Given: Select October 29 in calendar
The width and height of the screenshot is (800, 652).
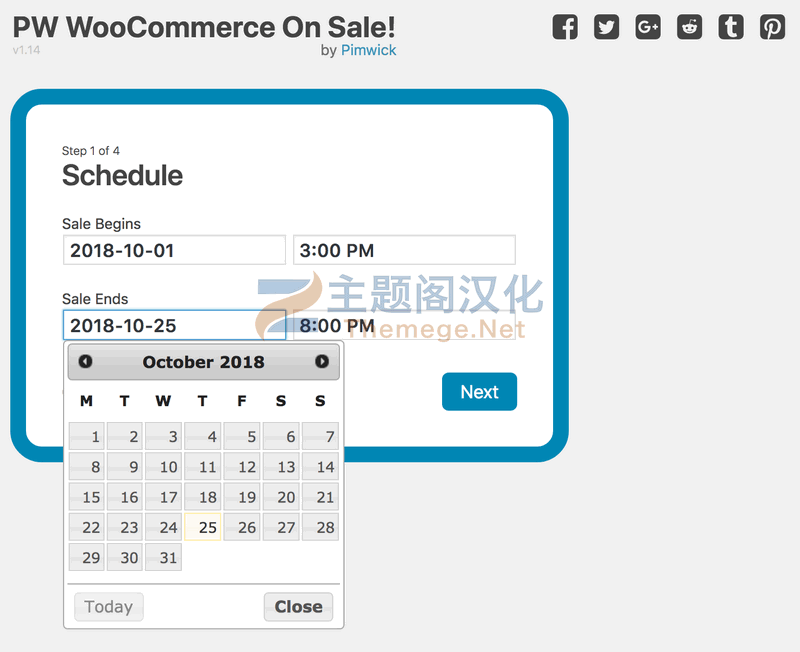Looking at the screenshot, I should click(x=87, y=557).
